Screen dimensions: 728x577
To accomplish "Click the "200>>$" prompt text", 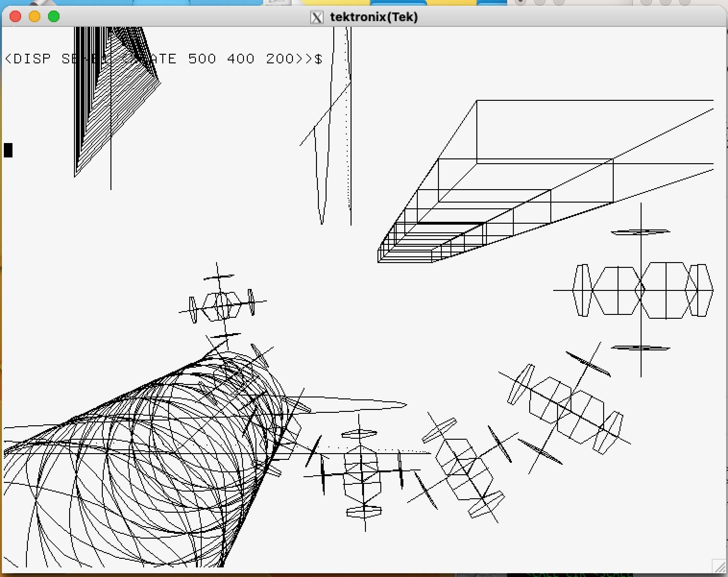I will pyautogui.click(x=294, y=59).
